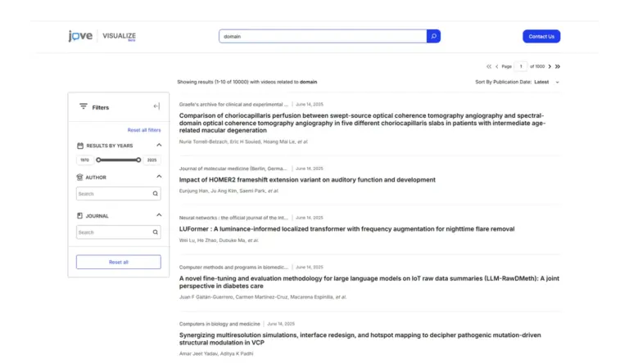Collapse the Results by Years section
Screen dimensions: 629x364
[x=159, y=145]
